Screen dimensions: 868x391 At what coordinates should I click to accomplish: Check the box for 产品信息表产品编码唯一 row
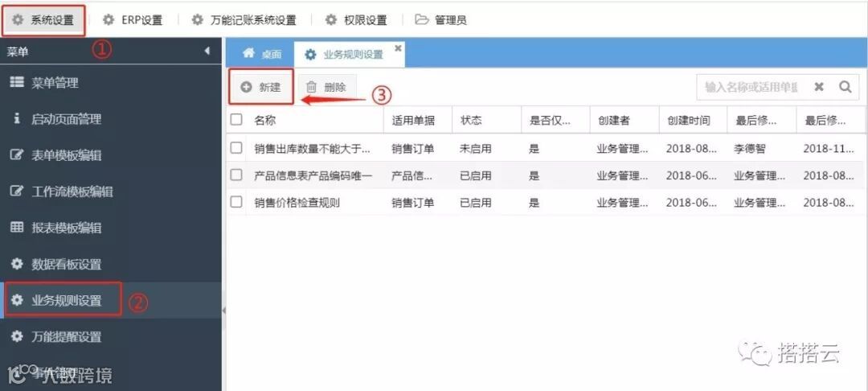[x=236, y=175]
